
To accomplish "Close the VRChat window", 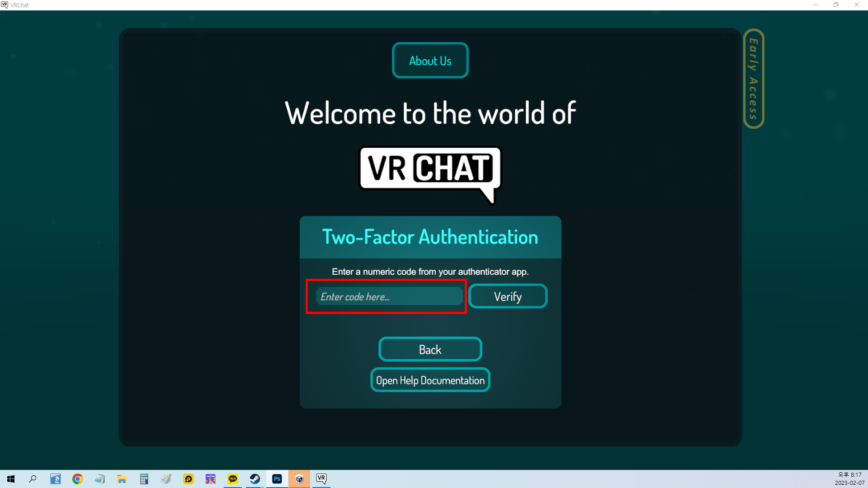I will tap(857, 5).
